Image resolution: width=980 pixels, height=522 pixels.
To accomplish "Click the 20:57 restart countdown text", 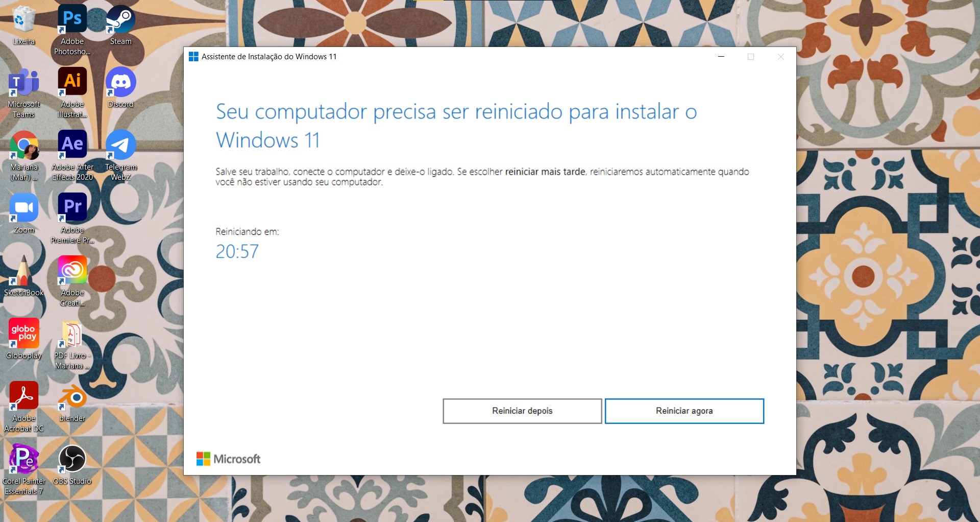I will click(237, 252).
